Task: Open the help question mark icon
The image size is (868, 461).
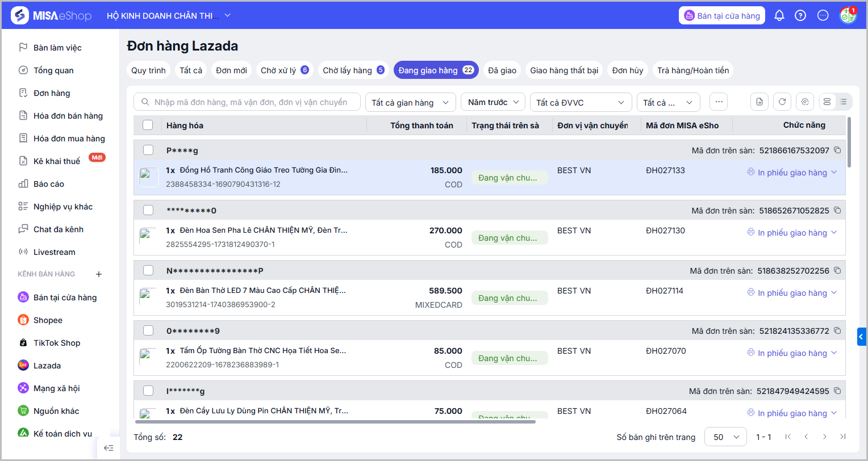Action: click(x=800, y=16)
